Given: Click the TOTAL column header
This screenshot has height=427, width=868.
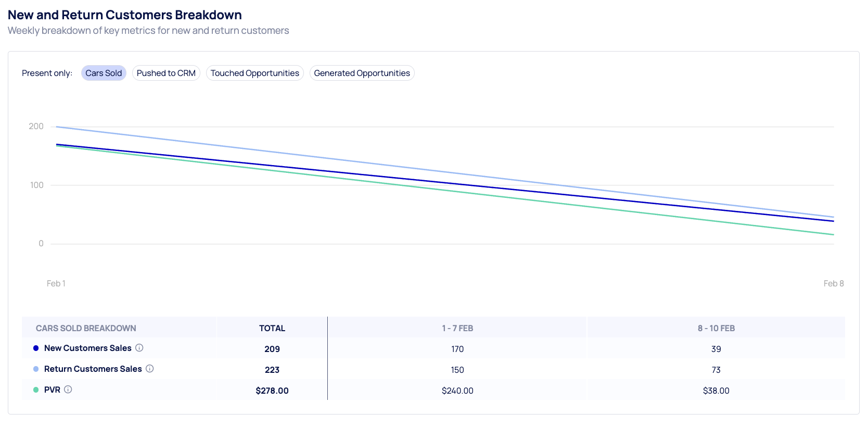Looking at the screenshot, I should tap(272, 328).
